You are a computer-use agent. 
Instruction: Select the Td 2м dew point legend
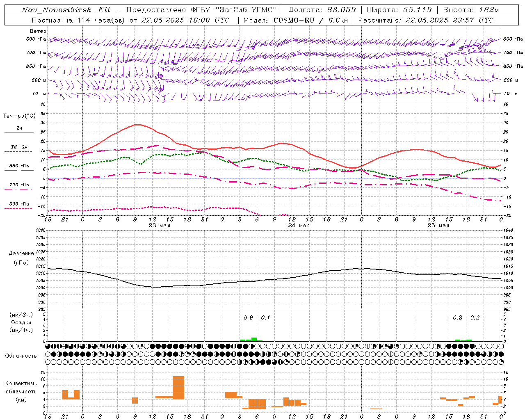click(19, 147)
